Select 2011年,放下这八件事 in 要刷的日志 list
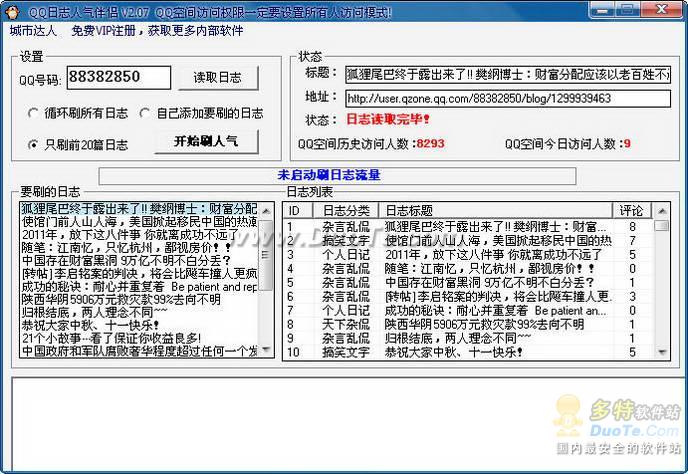688x474 pixels. click(x=140, y=234)
